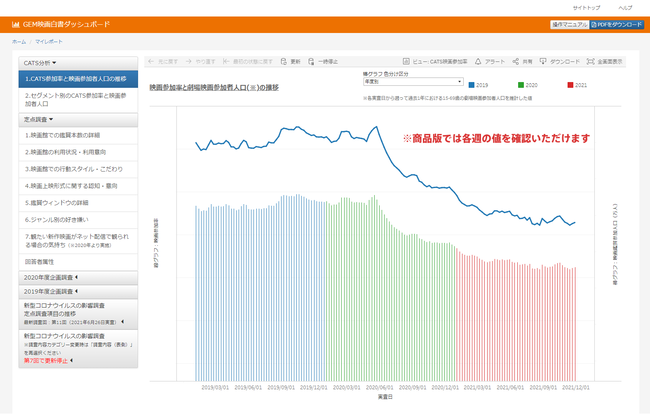The height and width of the screenshot is (414, 650).
Task: Open the ビュー: CATS映画参加率 view icon
Action: [405, 61]
